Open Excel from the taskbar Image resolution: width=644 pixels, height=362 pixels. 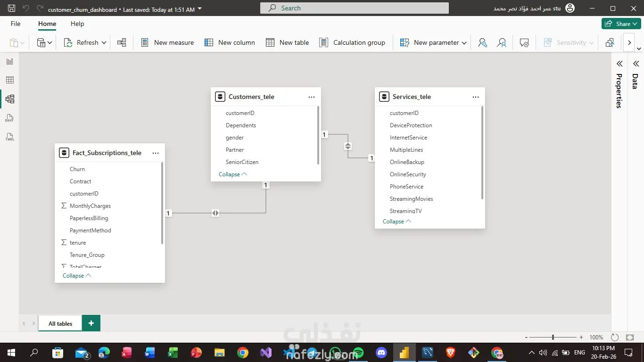173,353
